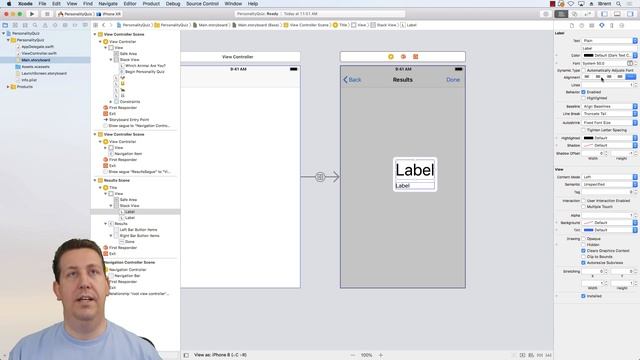
Task: Click View as iPhone 8 device bar
Action: pyautogui.click(x=220, y=355)
